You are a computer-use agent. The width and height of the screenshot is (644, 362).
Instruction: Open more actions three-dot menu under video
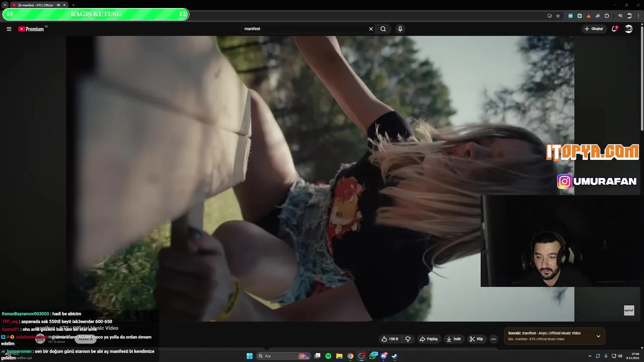click(x=494, y=339)
